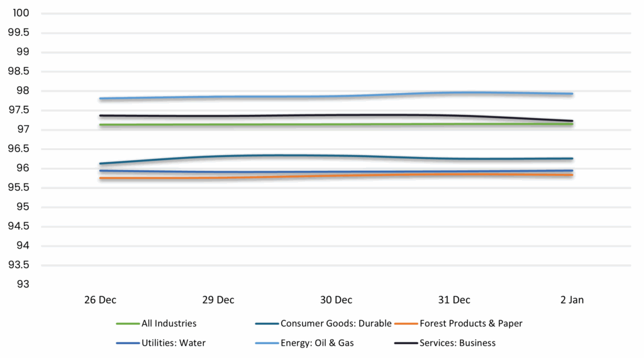Select the 2 Jan x-axis label
This screenshot has height=358, width=644.
[571, 300]
